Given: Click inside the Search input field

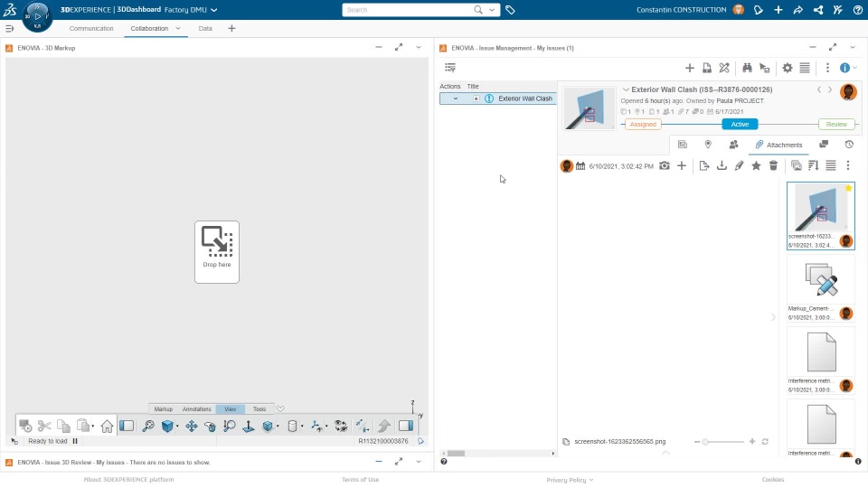Looking at the screenshot, I should point(409,10).
